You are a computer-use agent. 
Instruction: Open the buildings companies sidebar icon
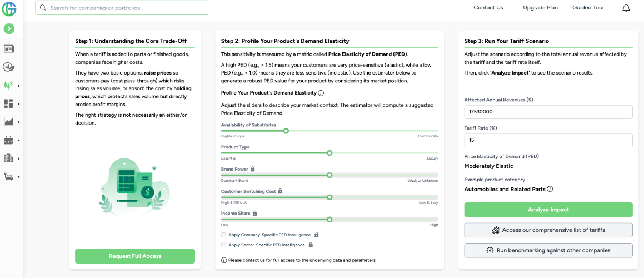[8, 158]
